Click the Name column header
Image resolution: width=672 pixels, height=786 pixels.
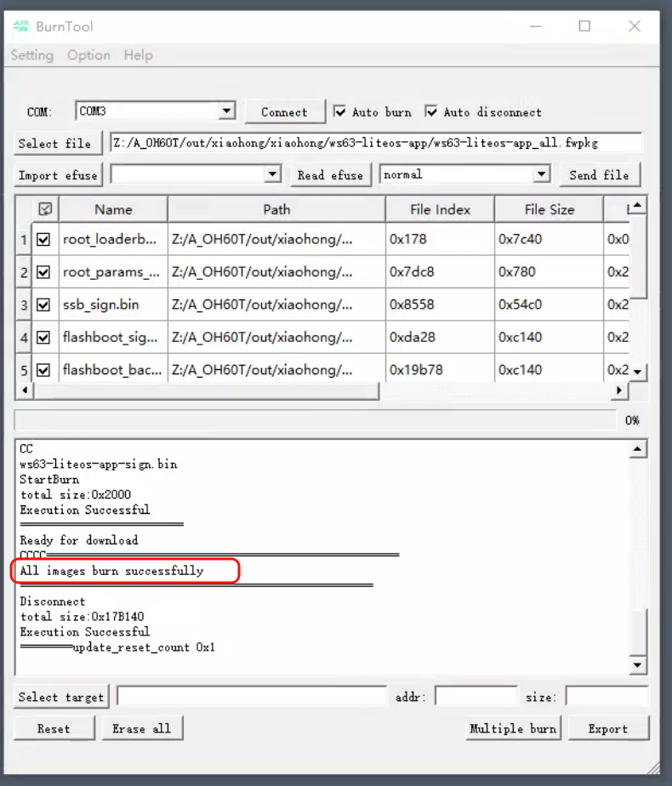113,209
